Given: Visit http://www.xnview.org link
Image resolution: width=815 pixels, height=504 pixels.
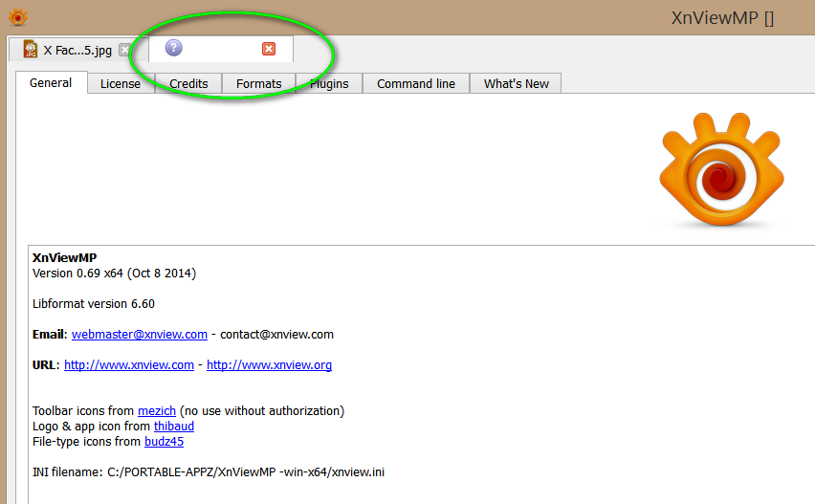Looking at the screenshot, I should pyautogui.click(x=269, y=364).
